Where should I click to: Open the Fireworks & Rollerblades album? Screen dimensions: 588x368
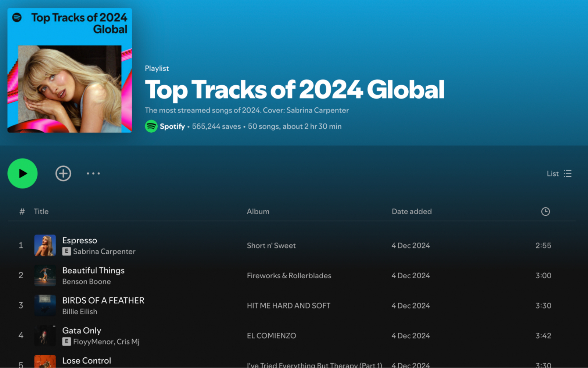(x=289, y=276)
